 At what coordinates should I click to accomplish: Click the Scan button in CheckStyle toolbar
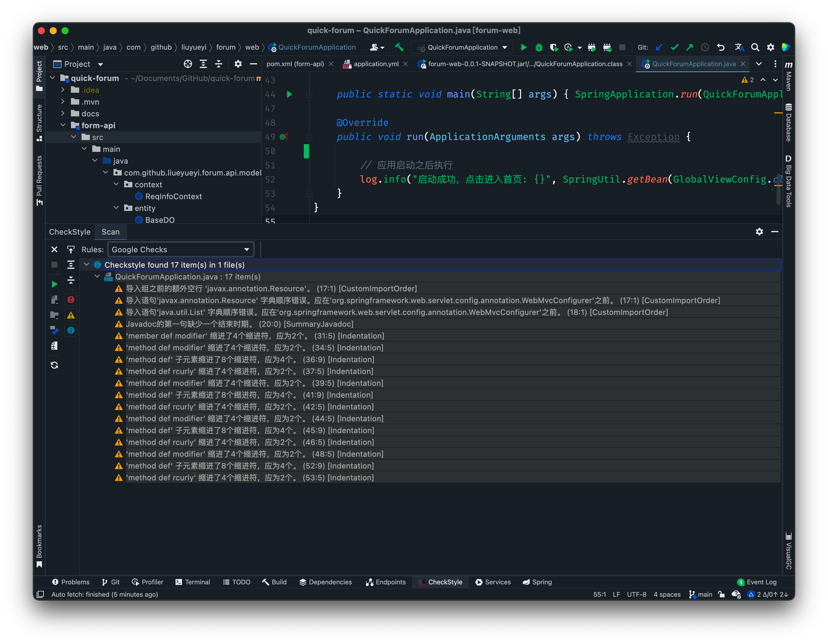coord(110,232)
